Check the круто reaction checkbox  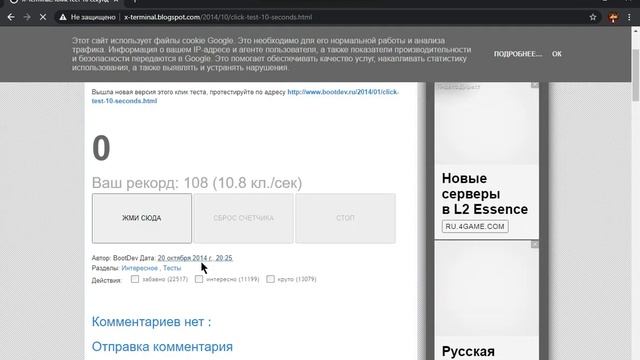point(270,279)
